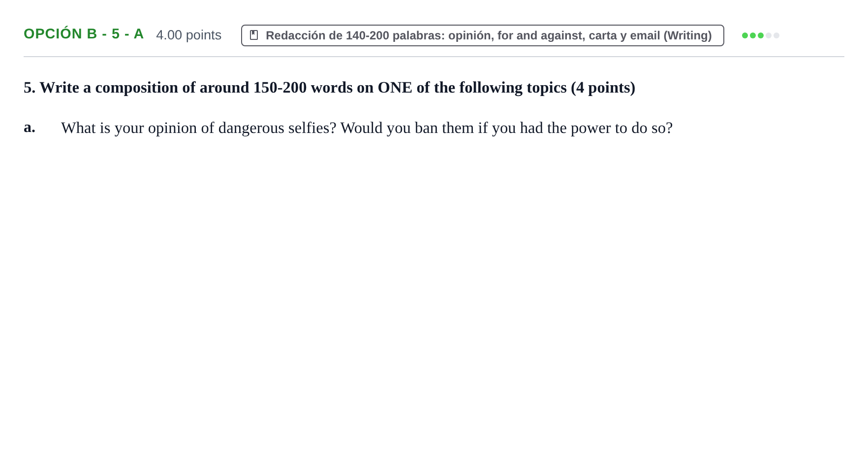Click the OPCIÓN B - 5 - A heading
Viewport: 868px width, 458px height.
(x=84, y=34)
